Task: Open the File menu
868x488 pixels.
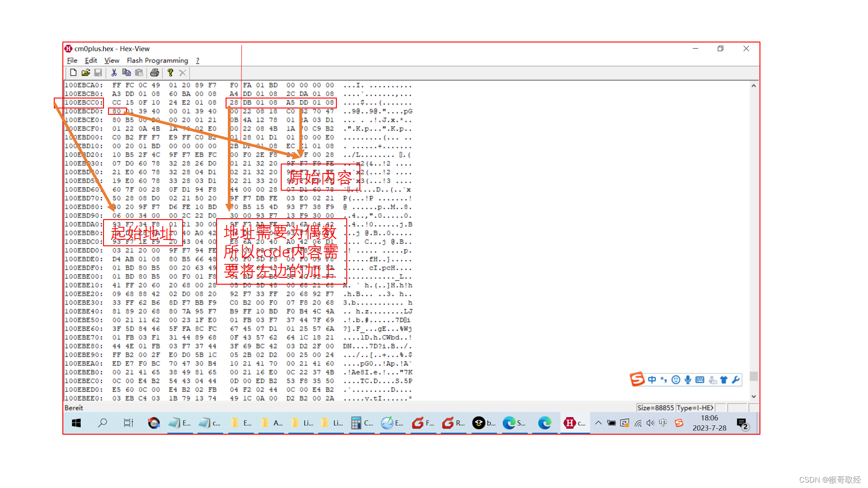Action: click(72, 60)
